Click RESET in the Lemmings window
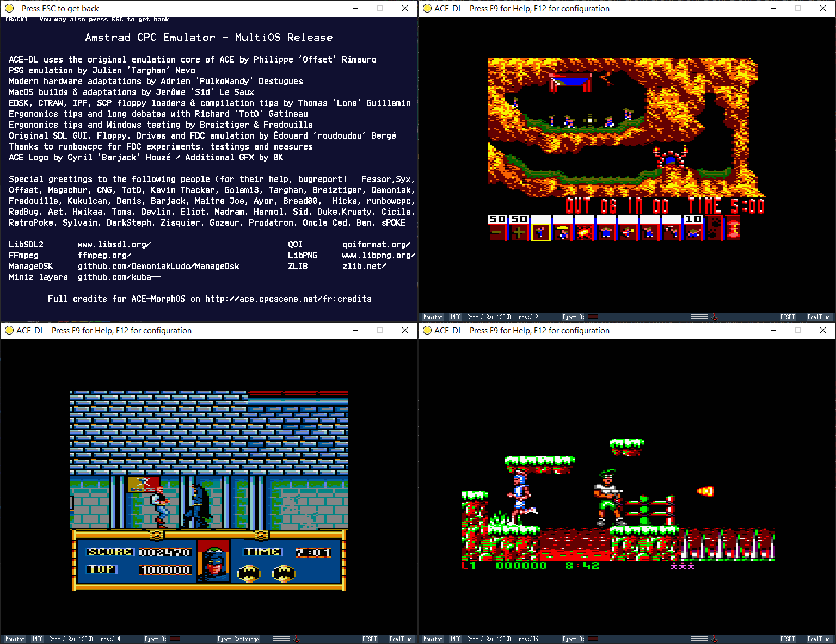Screen dimensions: 836x644 (788, 317)
